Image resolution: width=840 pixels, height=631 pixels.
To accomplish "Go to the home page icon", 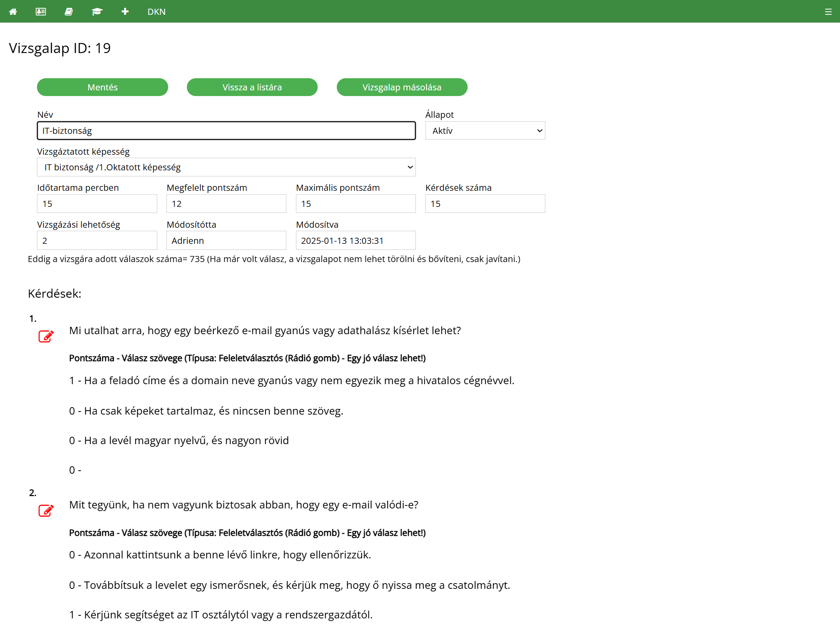I will click(x=13, y=12).
